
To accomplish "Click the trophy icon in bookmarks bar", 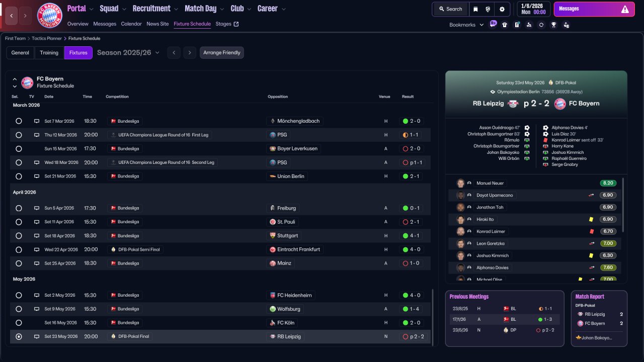I will [x=553, y=25].
